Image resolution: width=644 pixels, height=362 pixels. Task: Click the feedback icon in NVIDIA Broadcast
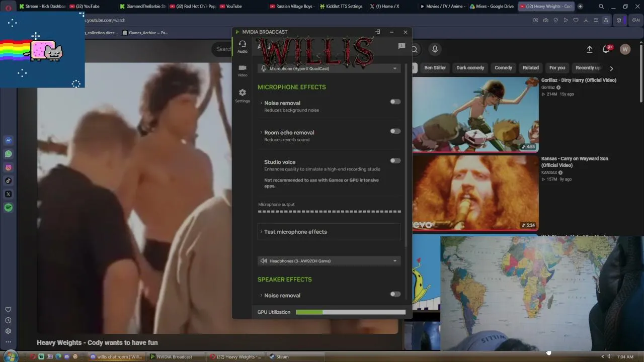click(401, 46)
